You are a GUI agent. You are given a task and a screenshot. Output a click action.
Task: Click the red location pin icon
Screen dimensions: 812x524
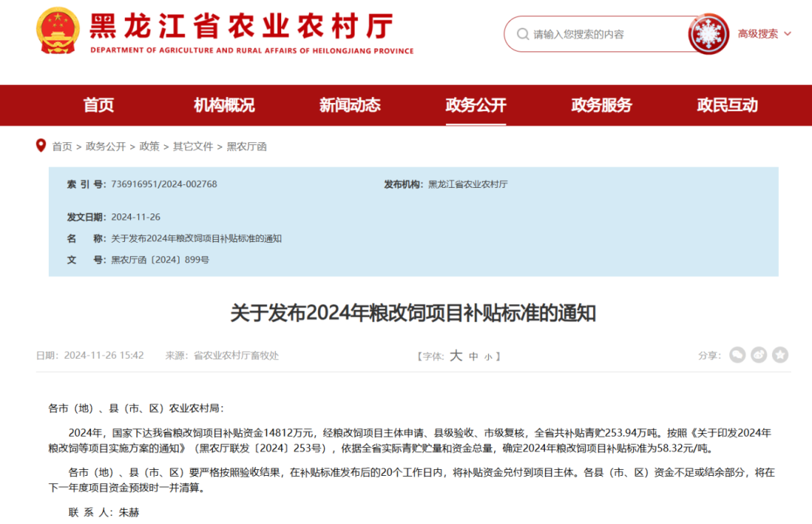tap(41, 146)
